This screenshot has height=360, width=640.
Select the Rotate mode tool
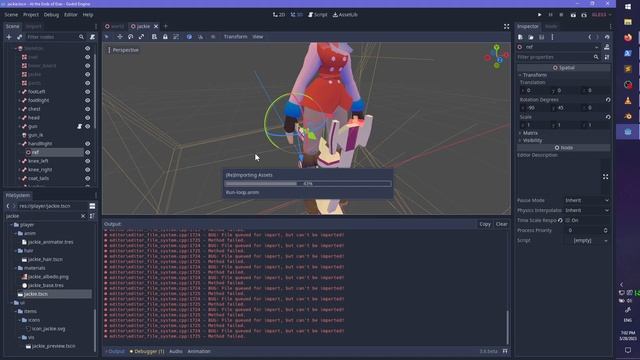[x=130, y=37]
